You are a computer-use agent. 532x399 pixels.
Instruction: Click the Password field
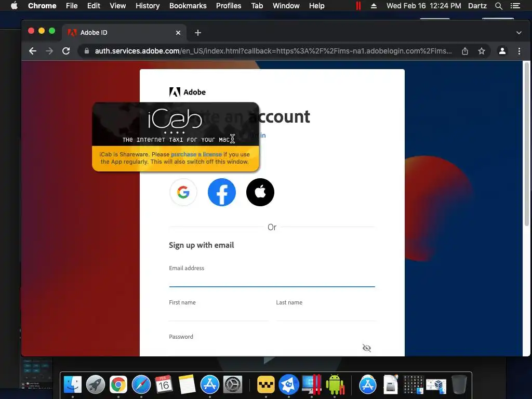(x=264, y=348)
